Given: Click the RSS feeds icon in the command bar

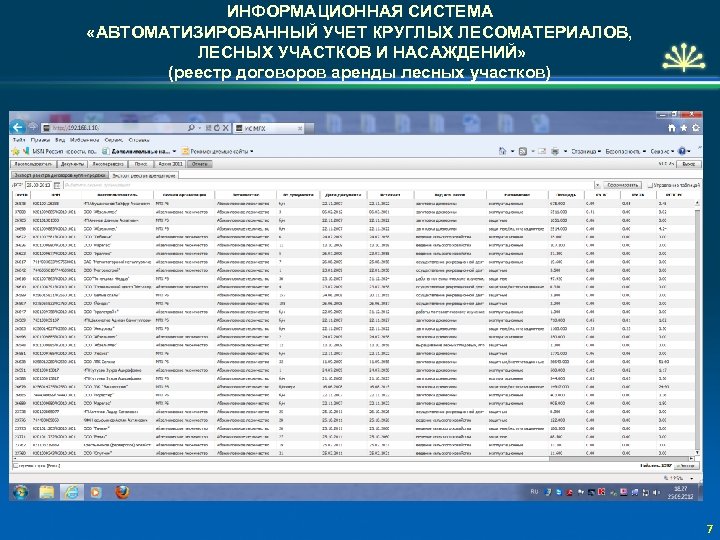Looking at the screenshot, I should click(523, 151).
